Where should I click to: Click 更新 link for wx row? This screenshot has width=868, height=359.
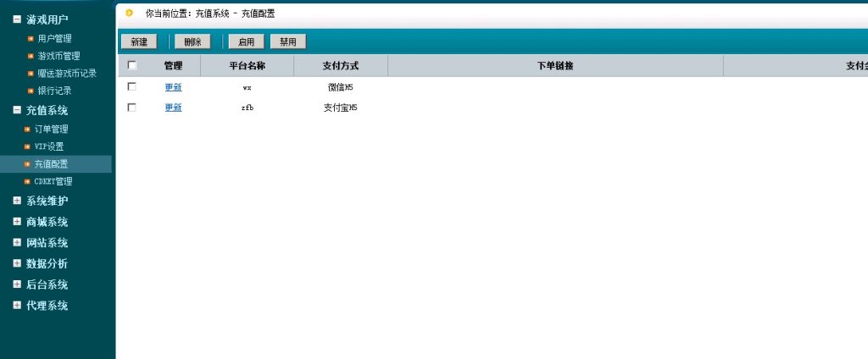point(173,87)
